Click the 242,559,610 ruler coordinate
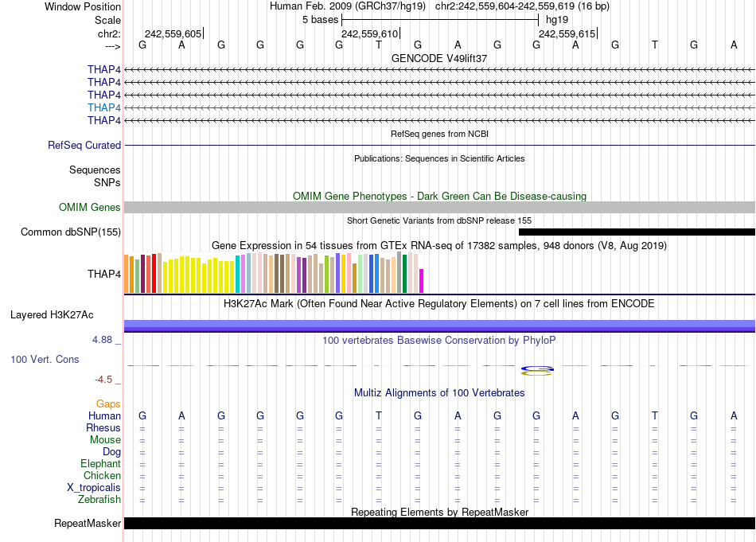The image size is (756, 542). pos(370,33)
